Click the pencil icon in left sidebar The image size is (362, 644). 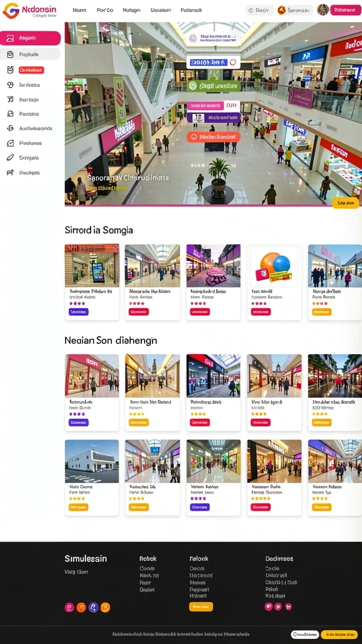(x=10, y=158)
